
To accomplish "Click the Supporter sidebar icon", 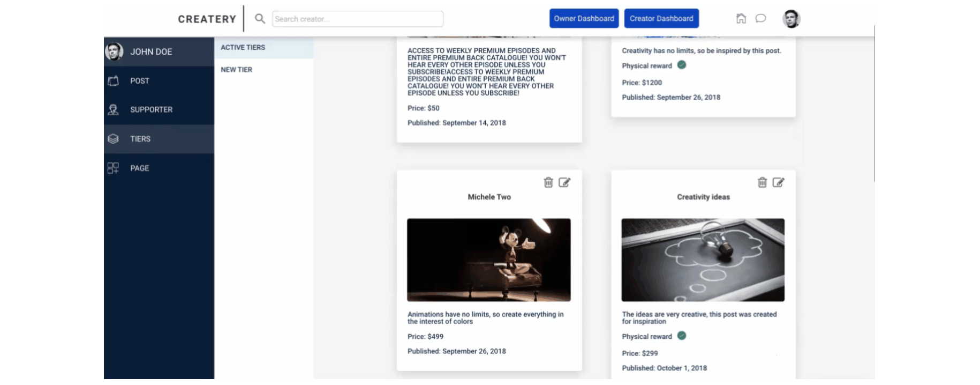I will click(113, 110).
